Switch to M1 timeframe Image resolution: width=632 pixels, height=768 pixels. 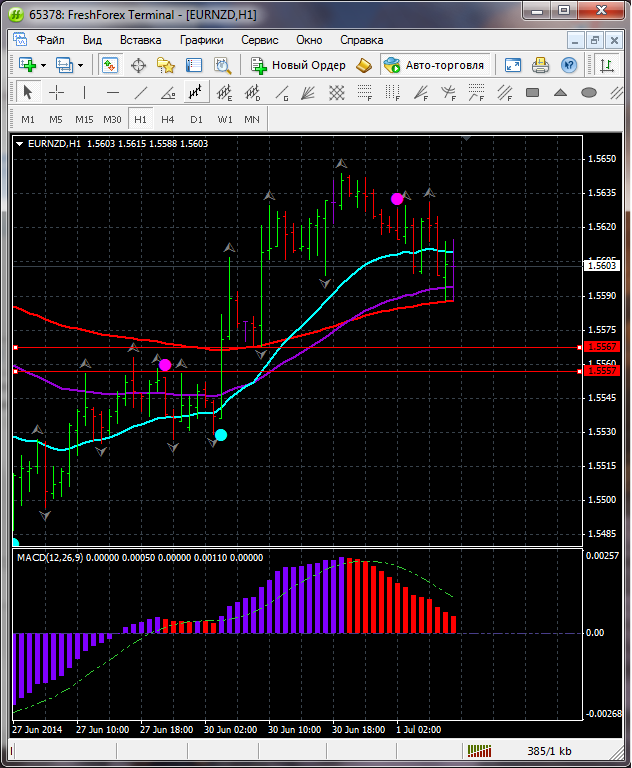click(x=28, y=120)
